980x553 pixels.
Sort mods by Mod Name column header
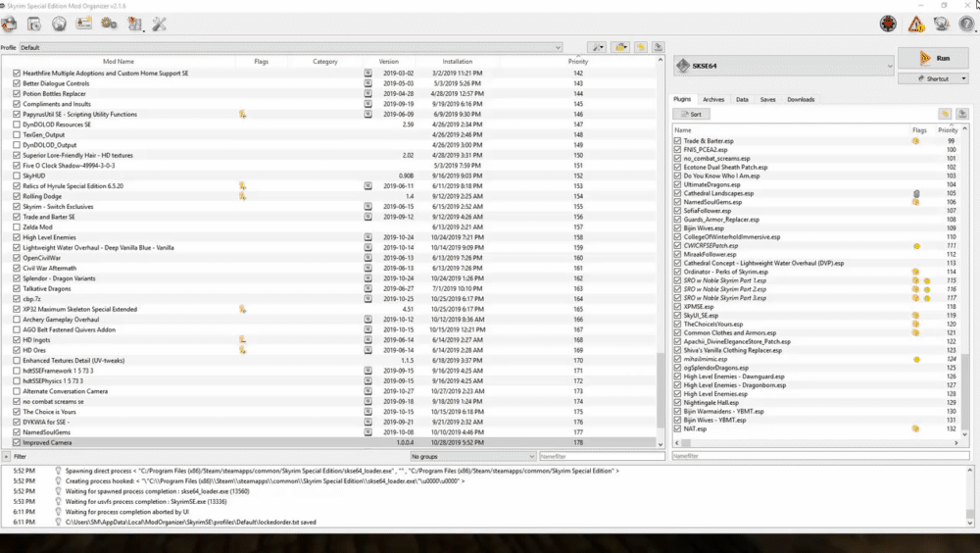tap(119, 62)
